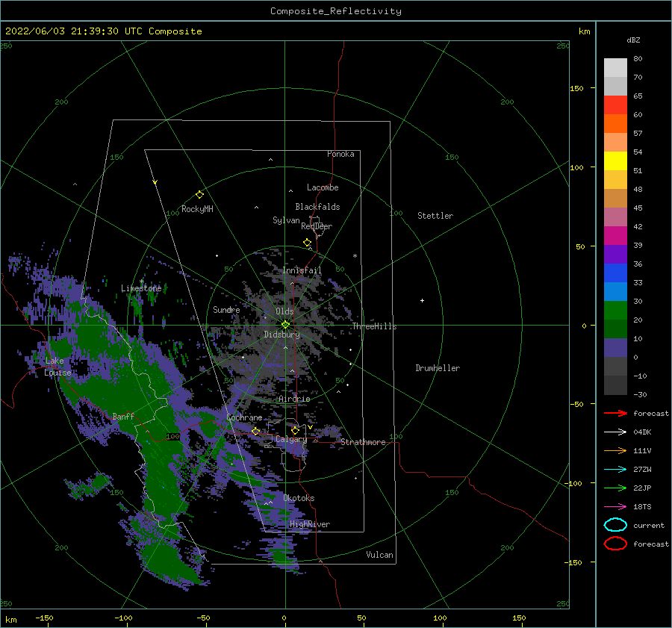Click the red forecast arrow in the legend
Viewport: 672px width, 628px height.
(615, 413)
